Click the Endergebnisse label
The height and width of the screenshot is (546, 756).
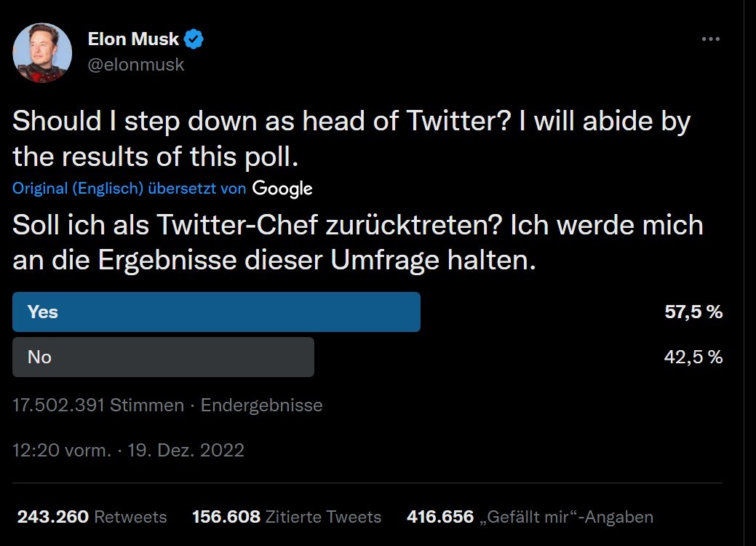pyautogui.click(x=261, y=405)
